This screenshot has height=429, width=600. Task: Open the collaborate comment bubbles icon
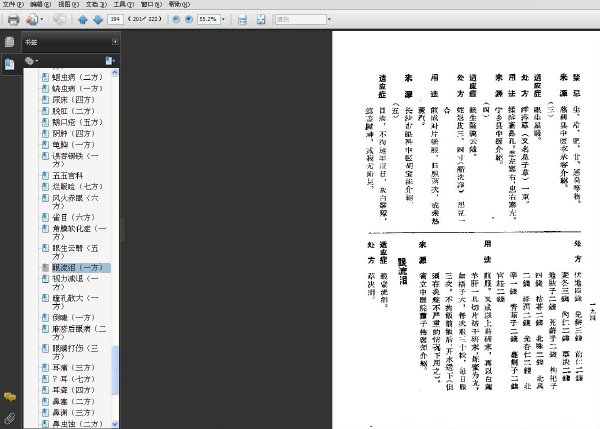pyautogui.click(x=60, y=19)
